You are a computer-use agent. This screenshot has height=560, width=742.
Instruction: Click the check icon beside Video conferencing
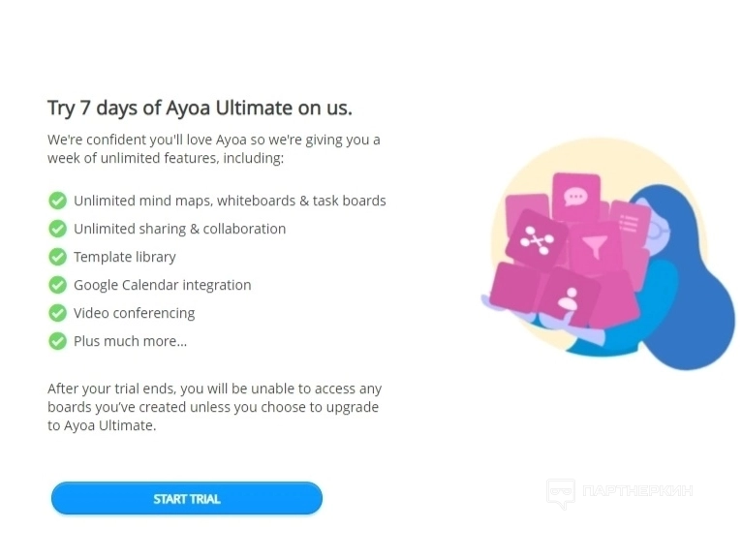[x=57, y=313]
